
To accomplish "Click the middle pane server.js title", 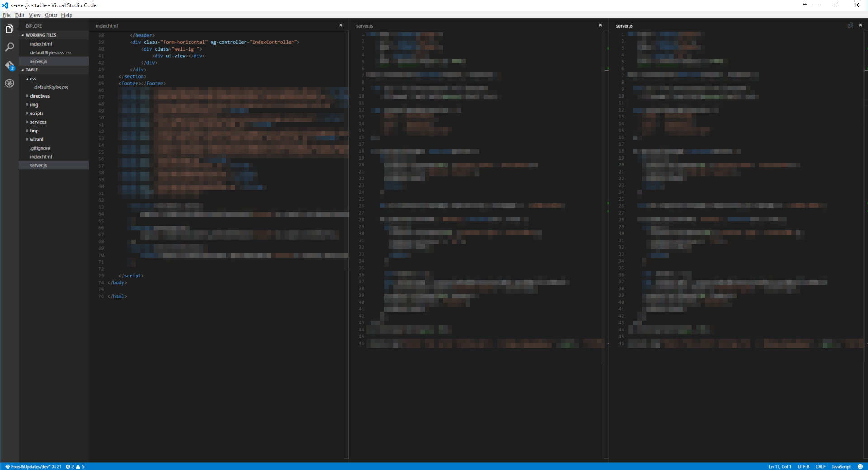I will coord(364,26).
